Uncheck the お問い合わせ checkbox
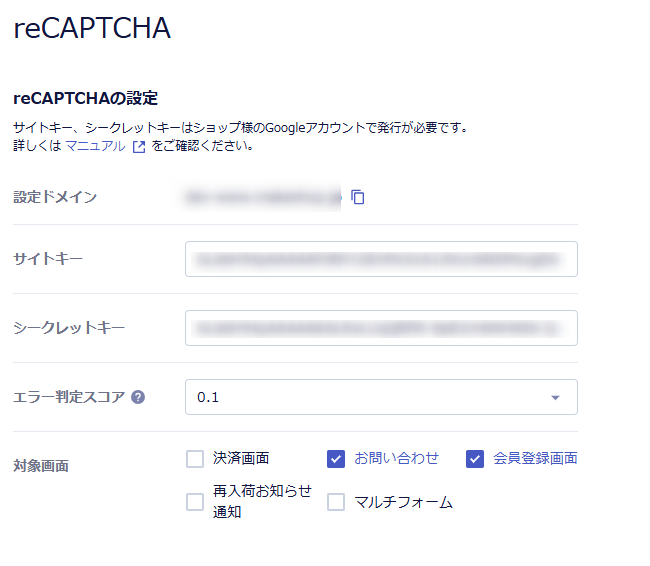The image size is (650, 566). click(336, 459)
